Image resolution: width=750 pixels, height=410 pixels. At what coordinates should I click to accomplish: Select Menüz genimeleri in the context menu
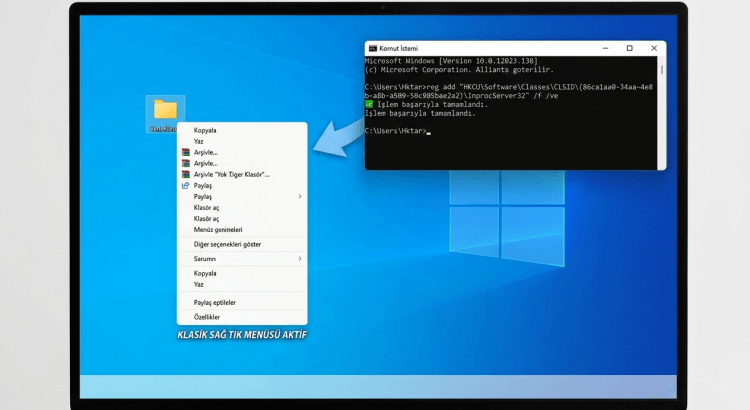point(242,230)
